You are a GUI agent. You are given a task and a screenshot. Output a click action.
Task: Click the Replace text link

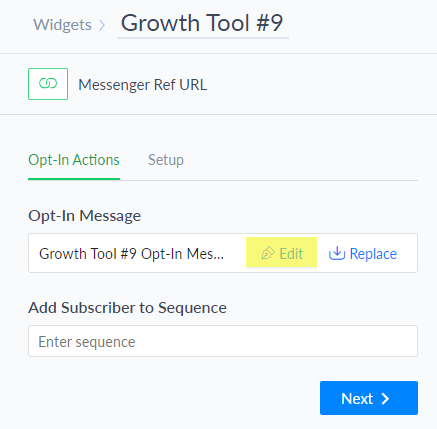[x=373, y=254]
